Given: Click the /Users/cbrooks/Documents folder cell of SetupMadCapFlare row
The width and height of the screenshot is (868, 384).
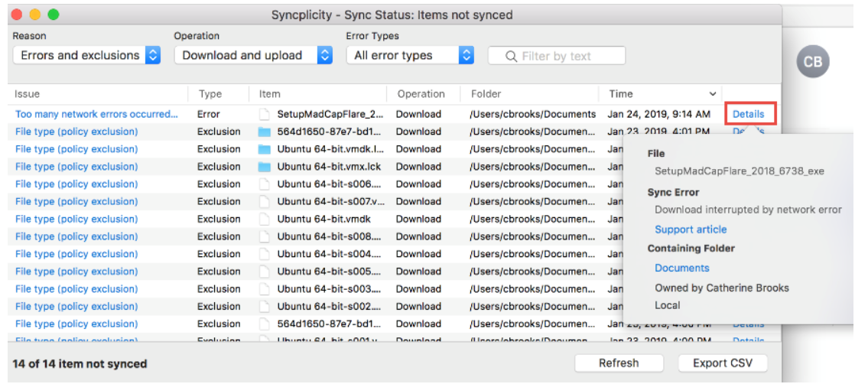Looking at the screenshot, I should click(x=532, y=114).
